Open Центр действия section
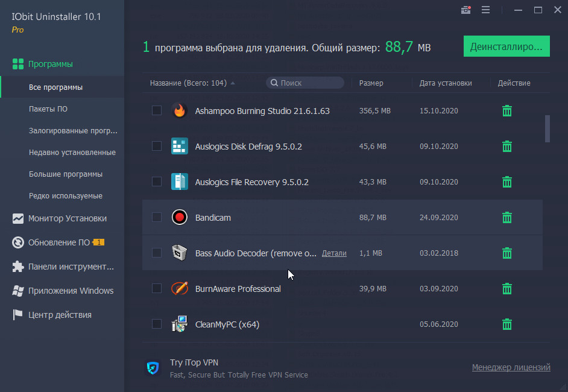This screenshot has height=392, width=568. [60, 315]
